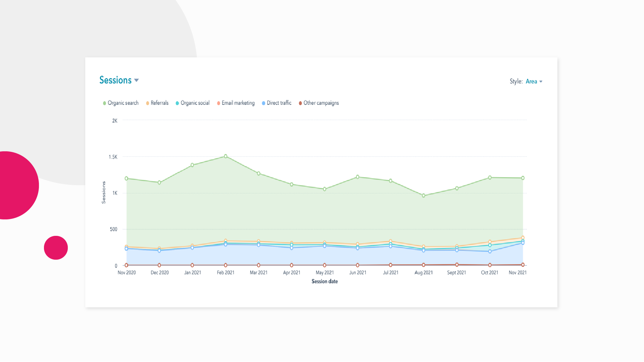Click the 'Aug 2021' axis label

coord(424,273)
